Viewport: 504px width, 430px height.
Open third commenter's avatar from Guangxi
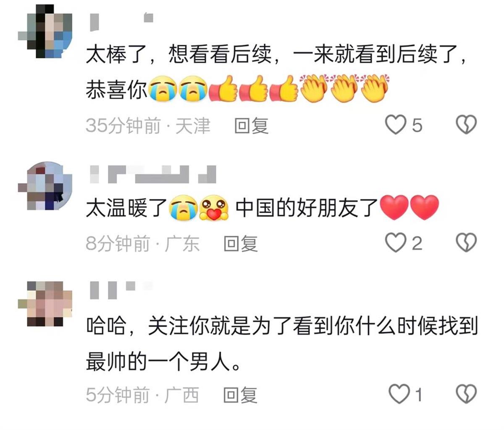pos(45,304)
